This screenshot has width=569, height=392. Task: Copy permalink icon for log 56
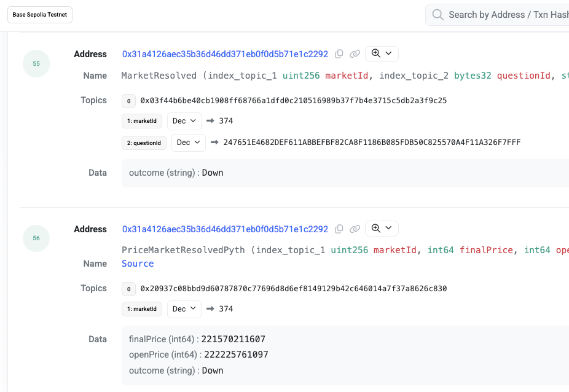coord(355,229)
